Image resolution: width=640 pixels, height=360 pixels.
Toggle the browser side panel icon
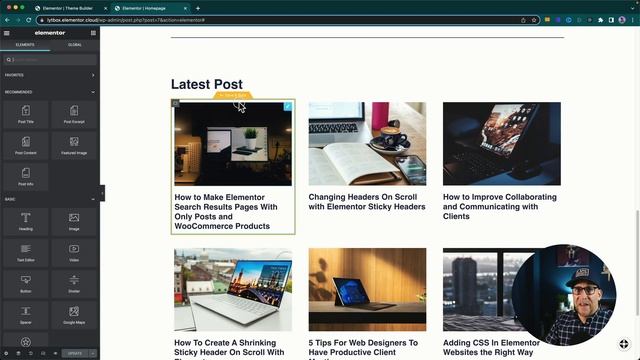click(x=611, y=20)
